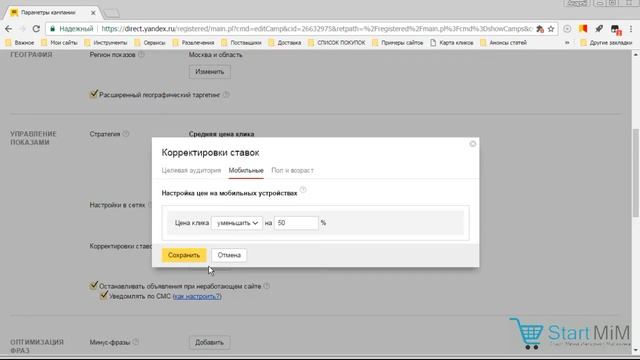The image size is (640, 360).
Task: Open Мои сайты bookmarks folder
Action: 59,42
